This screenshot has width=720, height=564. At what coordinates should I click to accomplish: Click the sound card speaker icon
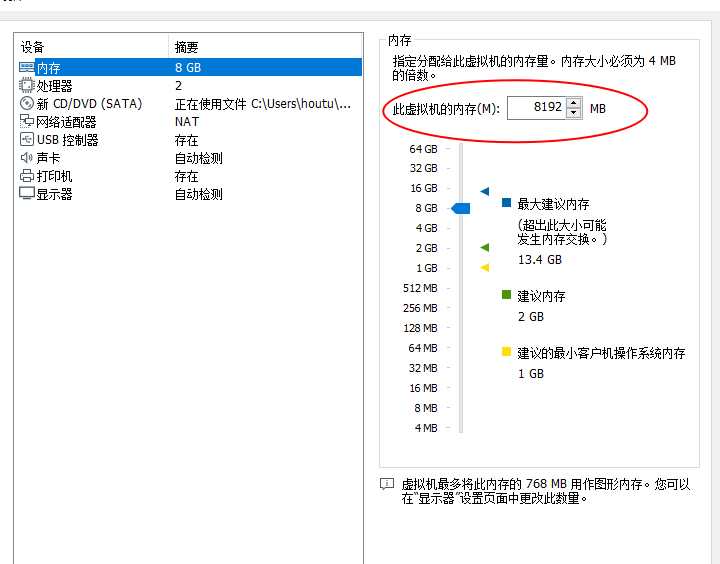[27, 158]
